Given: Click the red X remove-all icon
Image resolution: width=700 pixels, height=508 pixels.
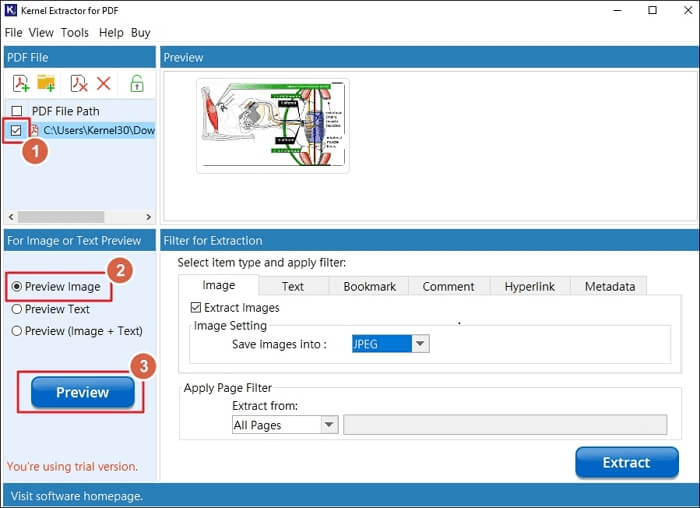Looking at the screenshot, I should pos(104,83).
